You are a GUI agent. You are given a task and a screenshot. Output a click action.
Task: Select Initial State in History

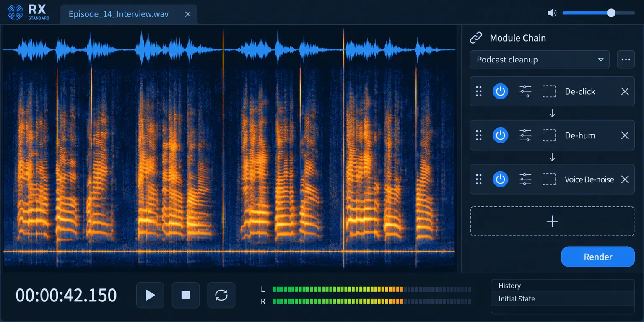tap(563, 299)
